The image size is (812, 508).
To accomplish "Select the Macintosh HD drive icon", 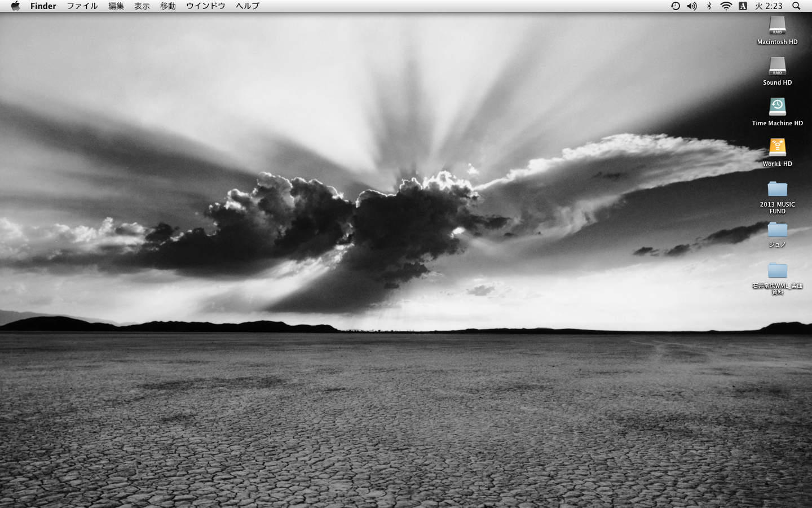I will [778, 25].
